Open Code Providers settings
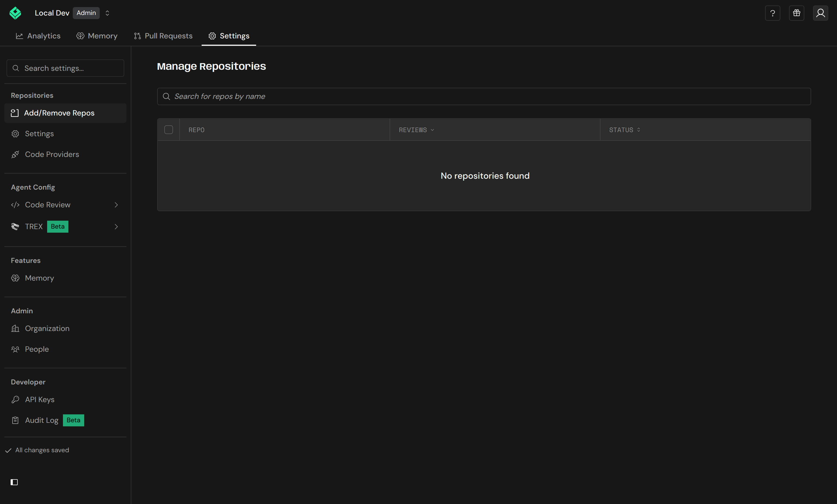This screenshot has width=837, height=504. 66,154
